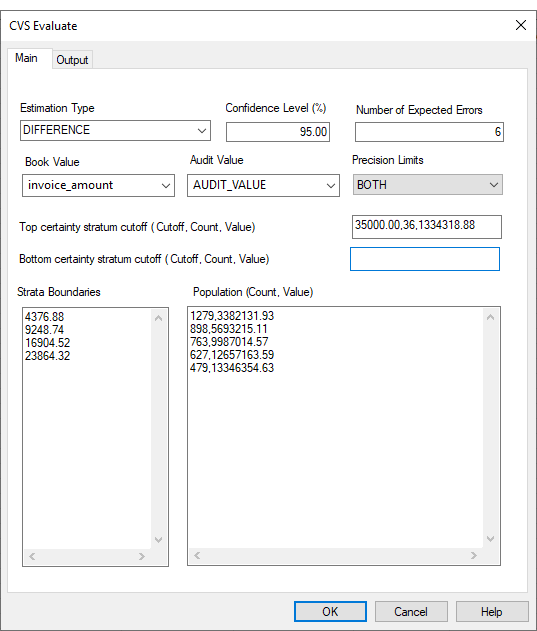Open the Audit Value dropdown

click(x=263, y=185)
